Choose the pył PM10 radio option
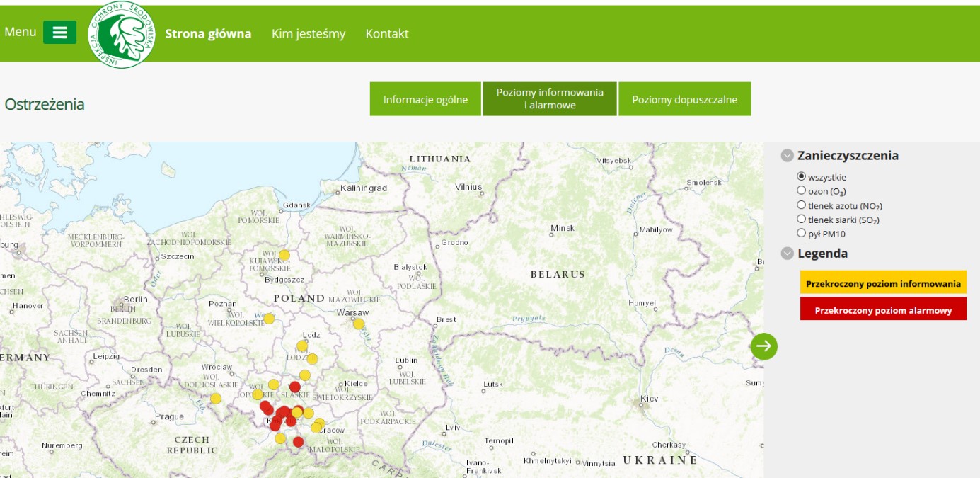 [x=802, y=233]
